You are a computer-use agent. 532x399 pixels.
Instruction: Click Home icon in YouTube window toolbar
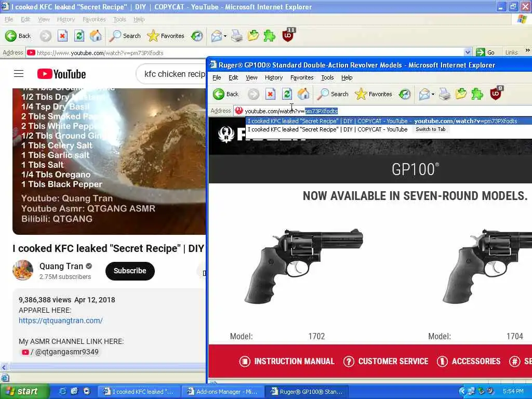coord(96,36)
